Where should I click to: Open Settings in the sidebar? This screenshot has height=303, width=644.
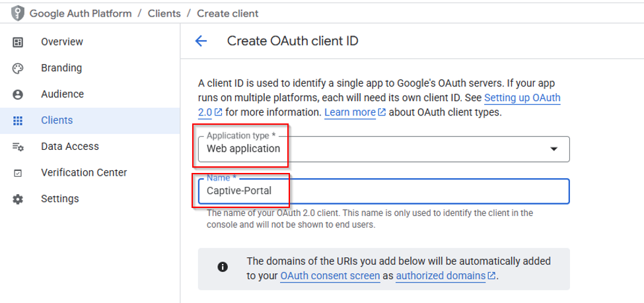coord(90,199)
